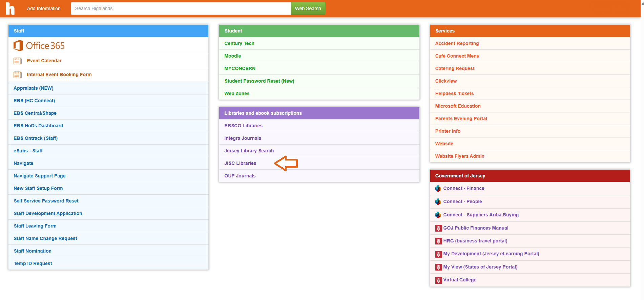
Task: Click the Connect - People globe icon
Action: coord(438,202)
